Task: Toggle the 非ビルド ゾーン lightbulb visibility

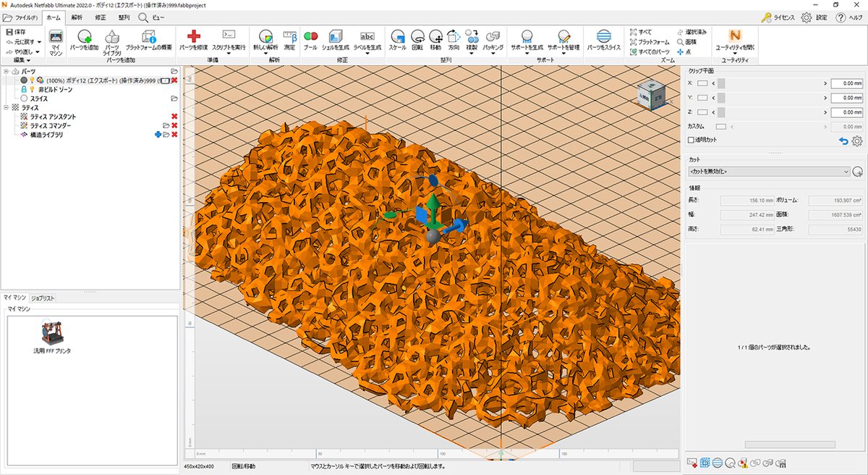Action: [x=33, y=90]
